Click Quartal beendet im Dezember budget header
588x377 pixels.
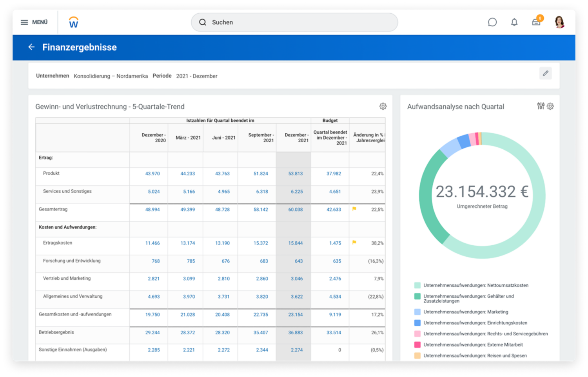click(x=330, y=138)
